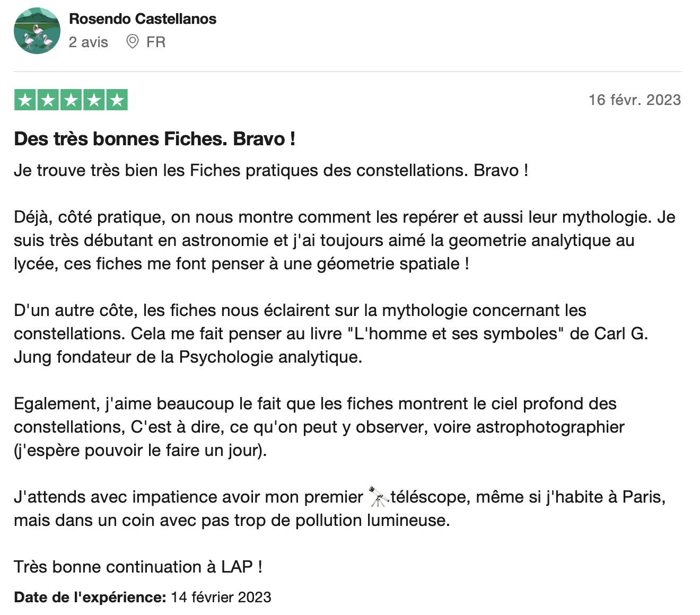
Task: Click the sentence starting "Je trouve très bien"
Action: (270, 171)
